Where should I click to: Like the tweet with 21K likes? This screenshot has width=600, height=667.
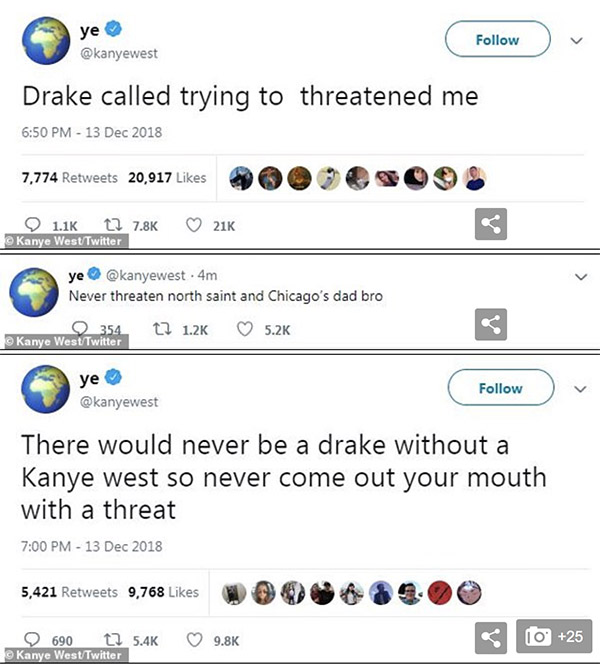pos(194,225)
